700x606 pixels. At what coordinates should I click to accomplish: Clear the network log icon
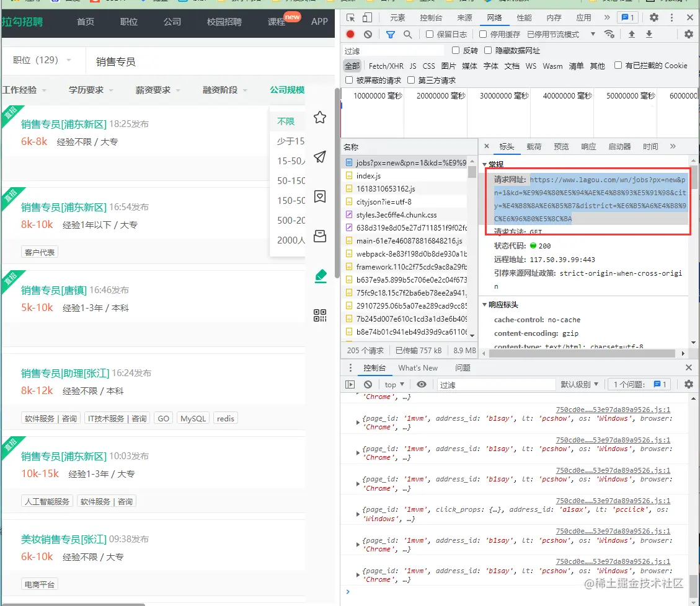pos(368,34)
